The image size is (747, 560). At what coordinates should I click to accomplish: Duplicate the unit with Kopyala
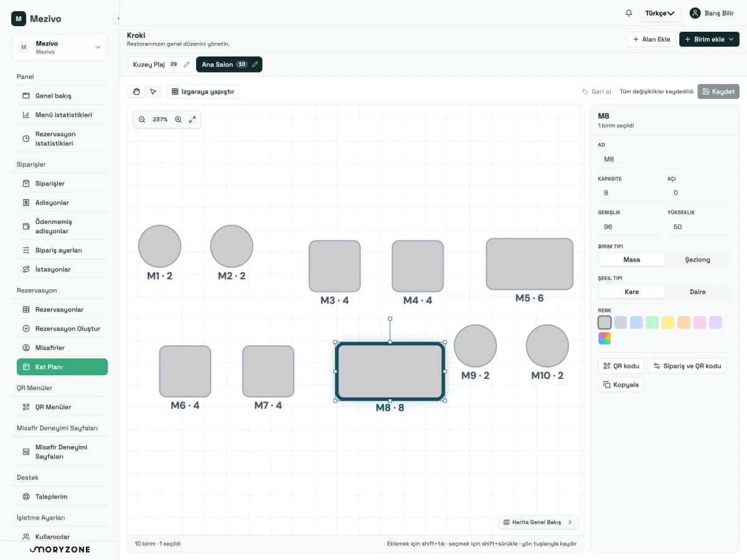(x=621, y=385)
